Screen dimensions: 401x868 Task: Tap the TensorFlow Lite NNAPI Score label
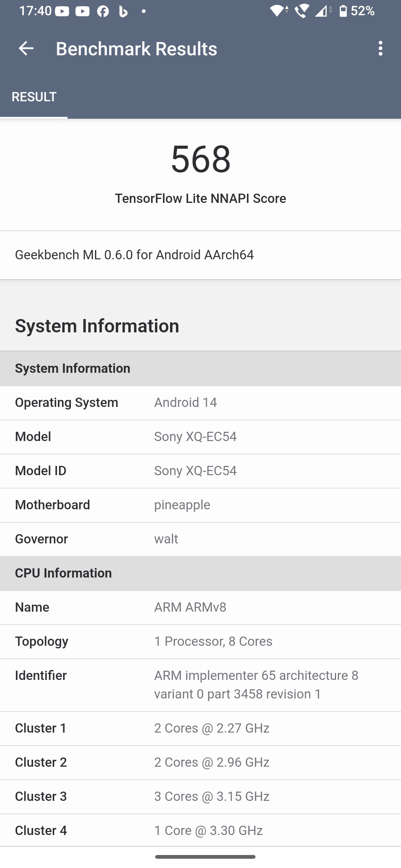pos(200,198)
